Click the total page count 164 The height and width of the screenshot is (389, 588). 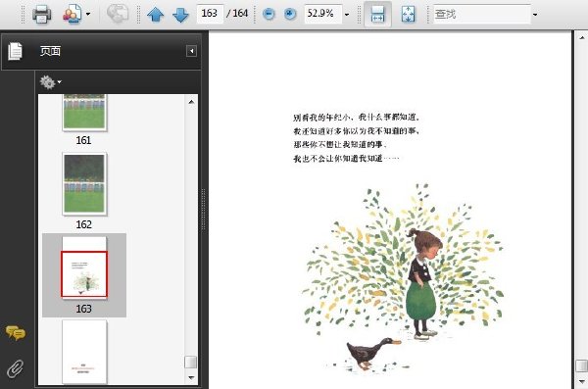point(240,14)
